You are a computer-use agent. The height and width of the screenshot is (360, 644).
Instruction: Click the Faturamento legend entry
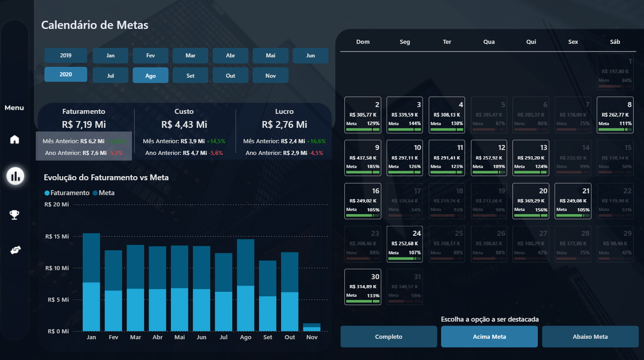pos(67,193)
